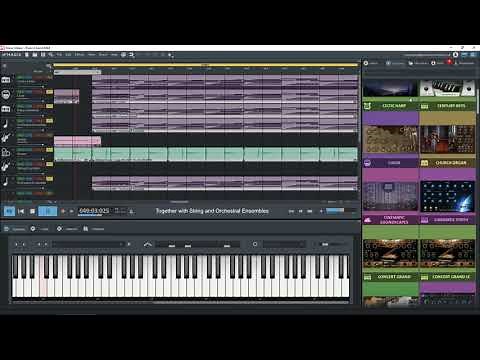Viewport: 480px width, 360px height.
Task: Click the harp icon next to Celtic Harp
Action: click(367, 106)
